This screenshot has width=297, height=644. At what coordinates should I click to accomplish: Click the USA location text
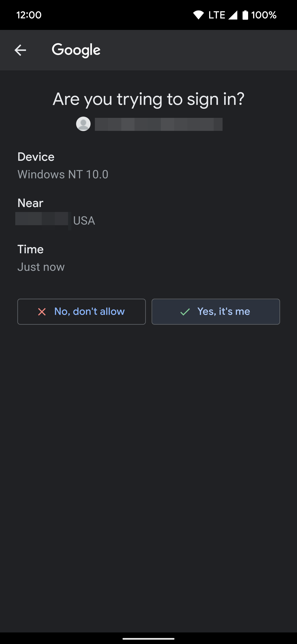tap(84, 221)
